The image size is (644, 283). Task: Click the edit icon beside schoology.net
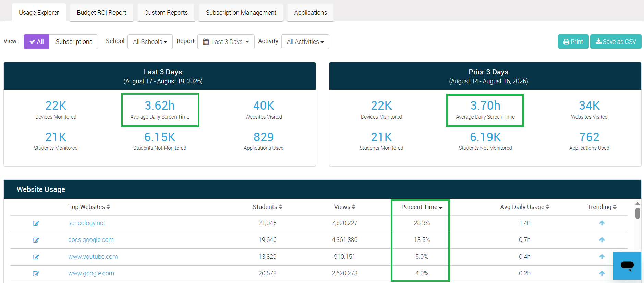pyautogui.click(x=36, y=223)
